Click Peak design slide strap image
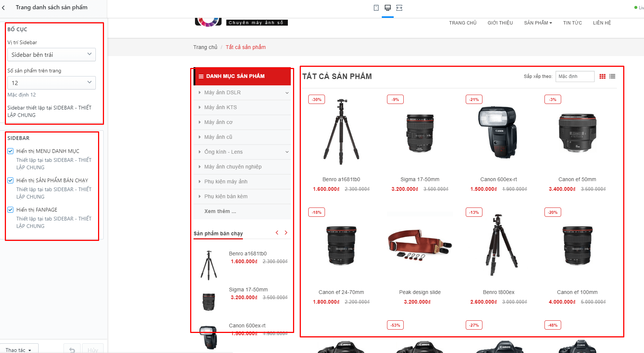 pyautogui.click(x=420, y=245)
